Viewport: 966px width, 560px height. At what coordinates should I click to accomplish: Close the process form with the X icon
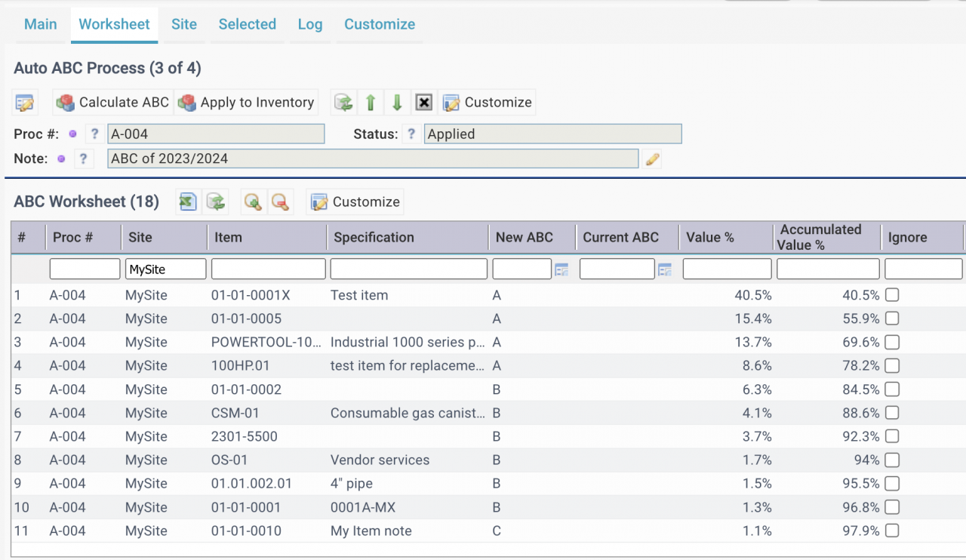click(424, 103)
